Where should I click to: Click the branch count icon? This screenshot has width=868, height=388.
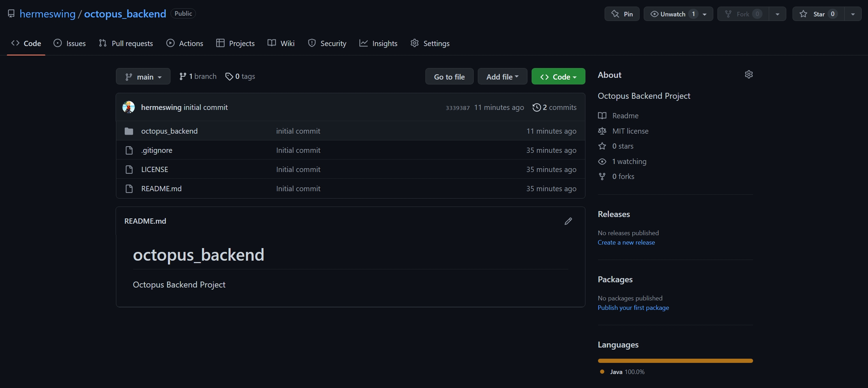(x=183, y=76)
